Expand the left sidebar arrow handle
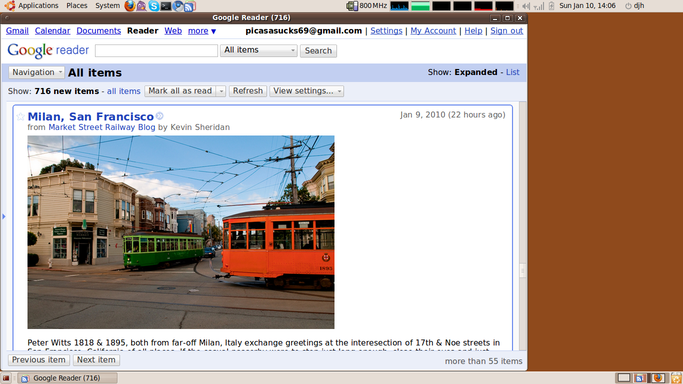 coord(3,216)
